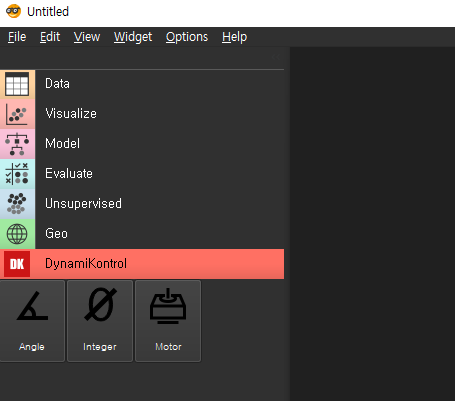Screen dimensions: 455x401
Task: Open the View menu
Action: pos(87,37)
